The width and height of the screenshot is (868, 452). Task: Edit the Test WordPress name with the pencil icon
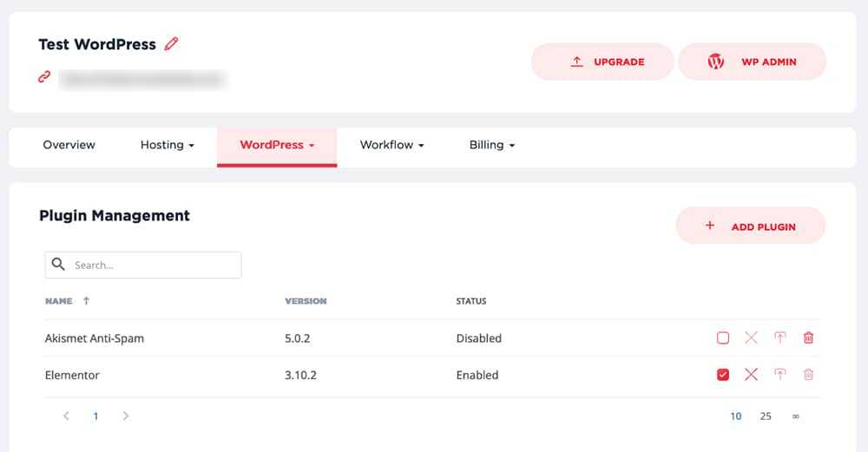tap(171, 43)
